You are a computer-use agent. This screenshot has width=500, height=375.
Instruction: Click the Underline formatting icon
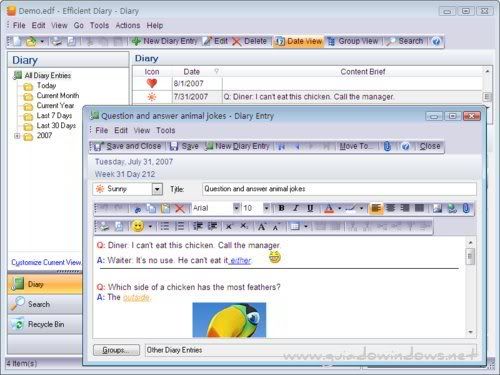[310, 208]
